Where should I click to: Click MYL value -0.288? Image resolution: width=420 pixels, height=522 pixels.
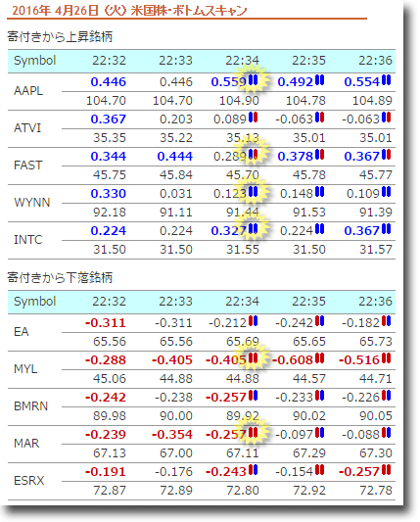click(x=106, y=360)
